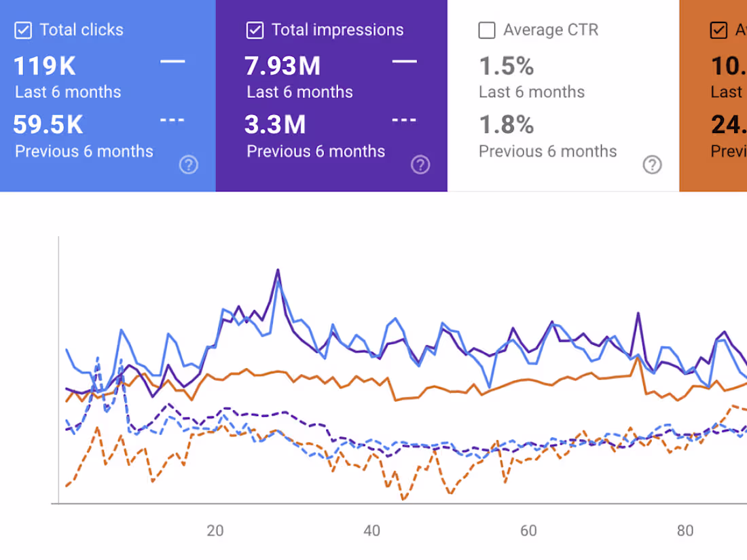Image resolution: width=747 pixels, height=560 pixels.
Task: Uncheck the Total clicks metric
Action: click(23, 30)
